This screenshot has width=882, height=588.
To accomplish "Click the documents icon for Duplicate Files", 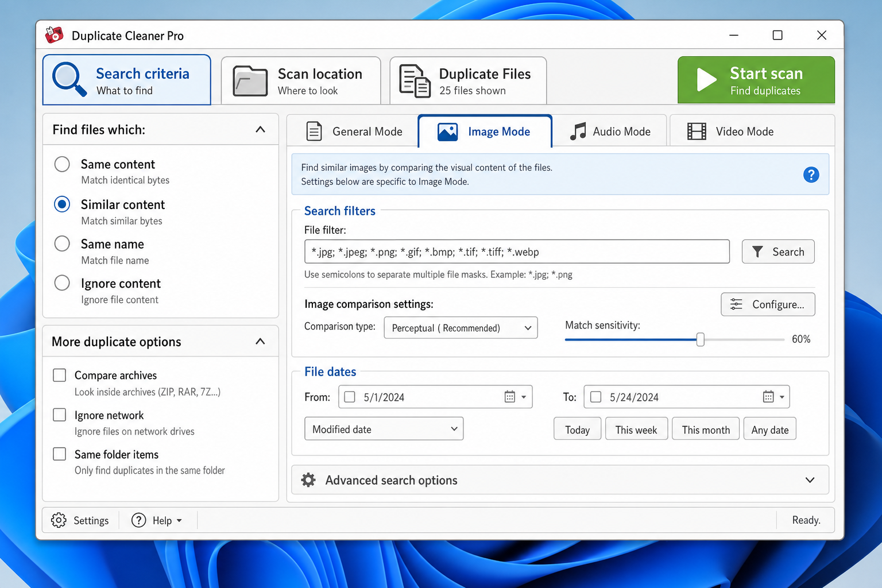I will click(415, 81).
